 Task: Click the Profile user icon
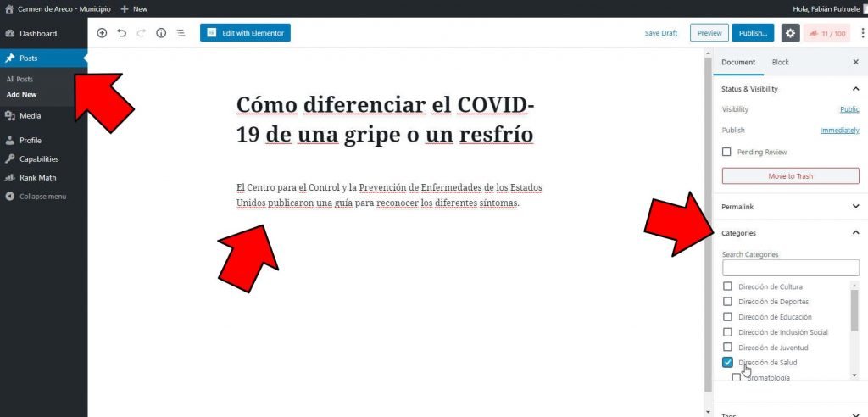[x=9, y=140]
